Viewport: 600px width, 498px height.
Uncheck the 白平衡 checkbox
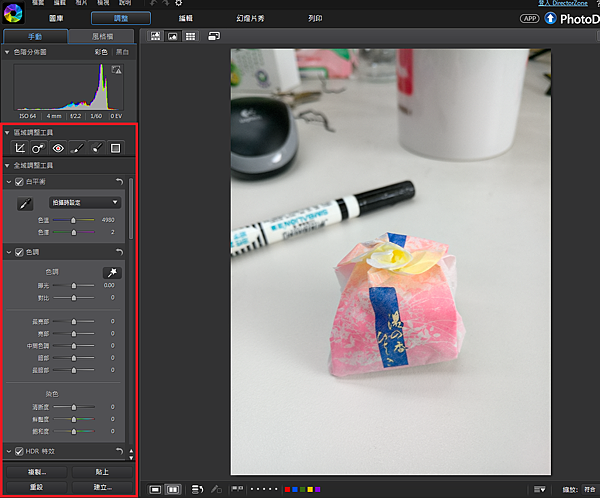pyautogui.click(x=19, y=182)
